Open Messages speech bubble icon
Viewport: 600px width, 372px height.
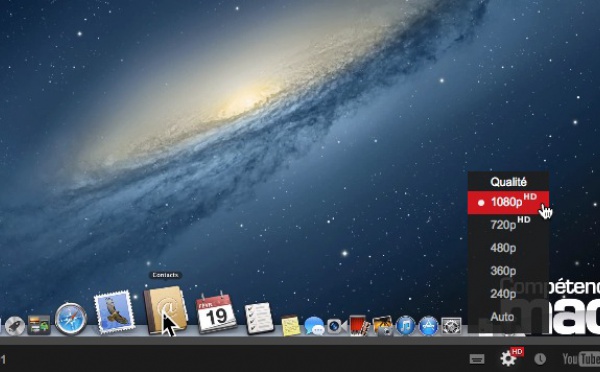click(314, 326)
